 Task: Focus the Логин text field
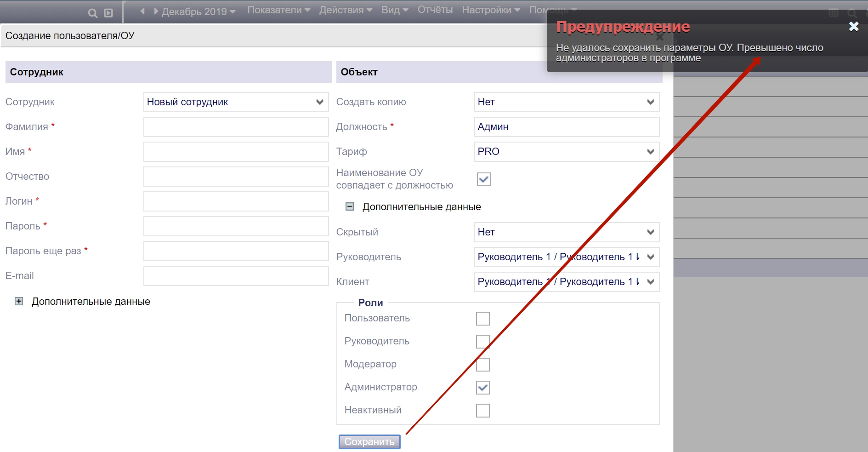tap(236, 201)
